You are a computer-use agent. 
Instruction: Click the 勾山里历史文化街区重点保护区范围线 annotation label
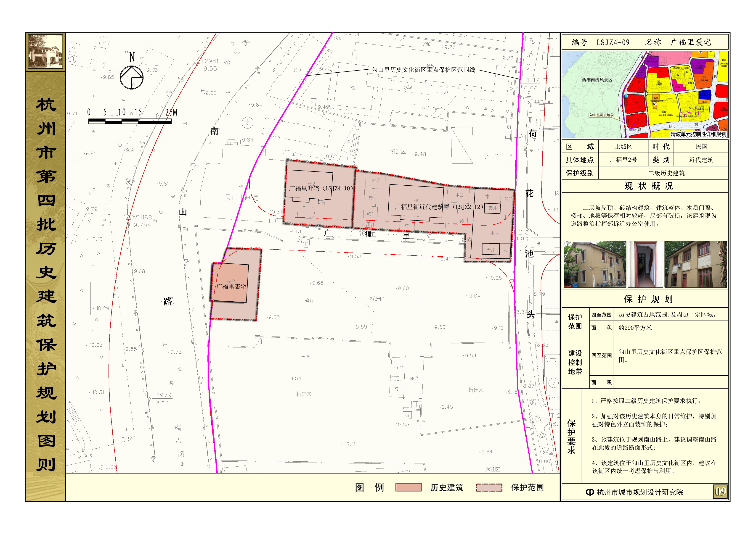[423, 70]
